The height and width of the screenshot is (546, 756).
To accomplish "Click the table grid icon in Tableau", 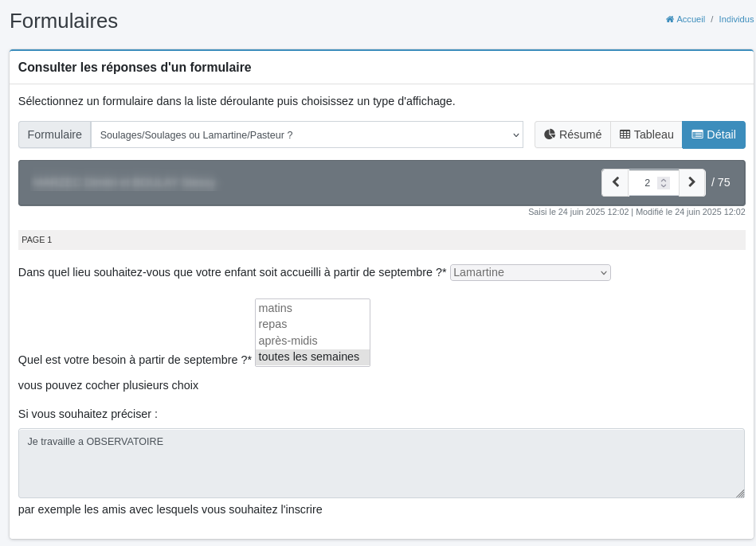I will (x=625, y=135).
